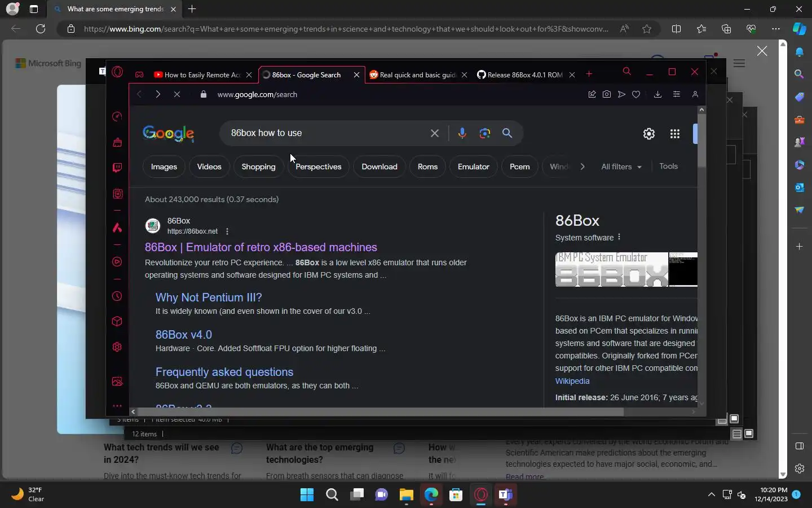Search by voice microphone icon on Google
Viewport: 812px width, 508px height.
(x=462, y=133)
